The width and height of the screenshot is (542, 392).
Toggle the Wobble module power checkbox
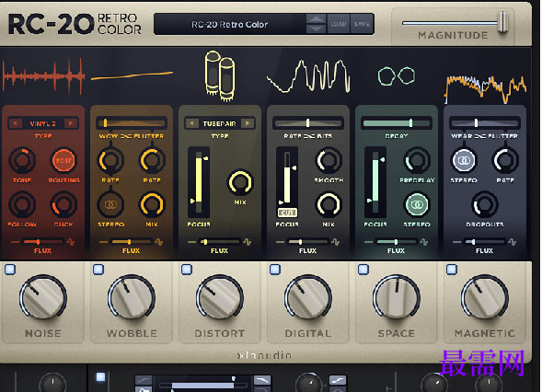click(98, 270)
